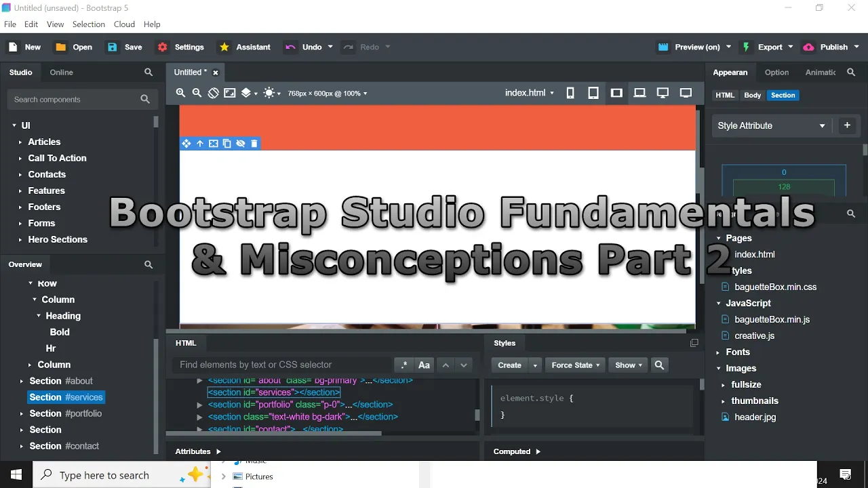This screenshot has height=488, width=868.
Task: Toggle Preview (on) button
Action: 689,47
